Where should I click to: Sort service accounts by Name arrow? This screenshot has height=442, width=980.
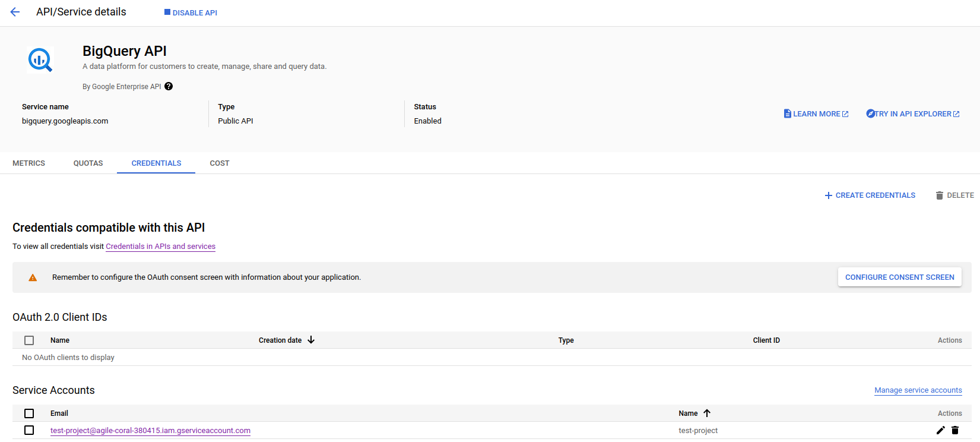click(707, 413)
